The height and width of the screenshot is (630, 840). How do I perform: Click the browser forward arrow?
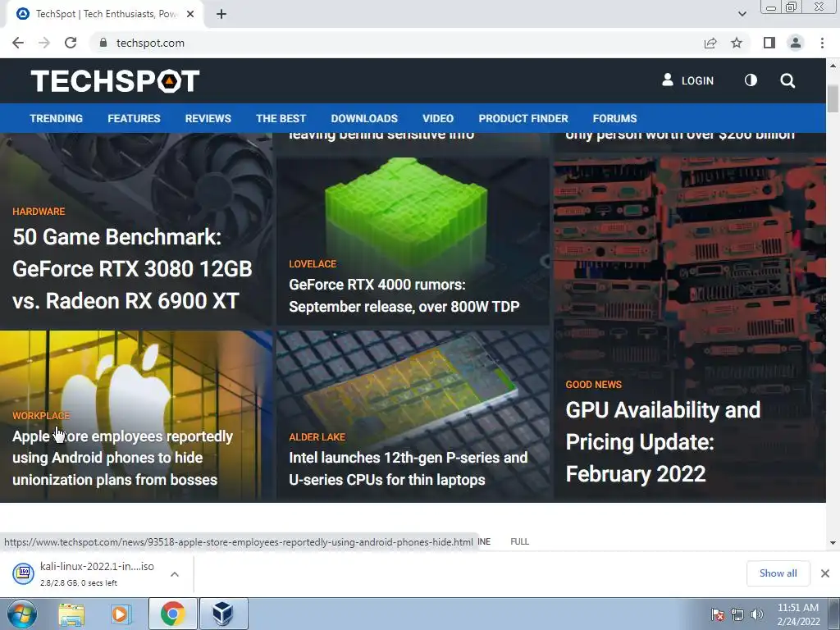point(44,43)
